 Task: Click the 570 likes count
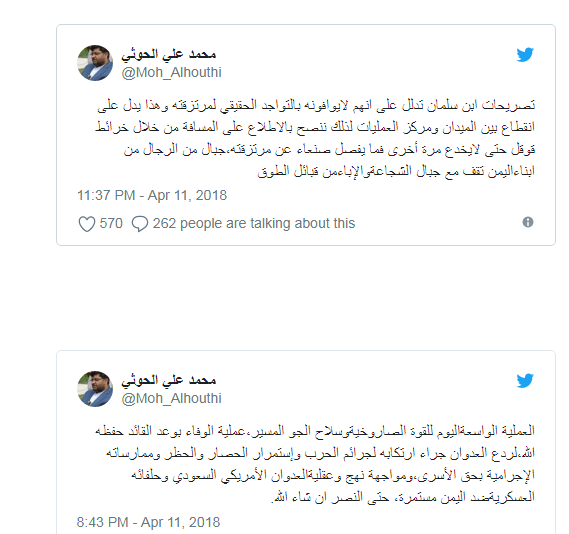(x=111, y=223)
